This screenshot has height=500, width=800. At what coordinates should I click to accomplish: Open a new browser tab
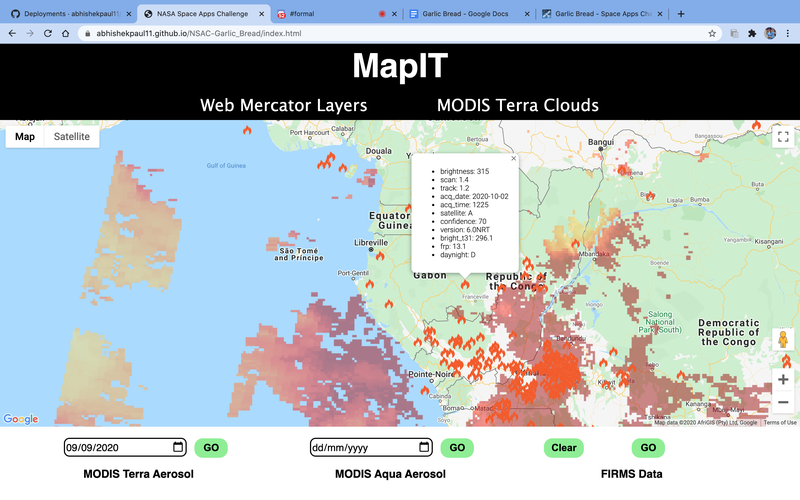click(681, 14)
